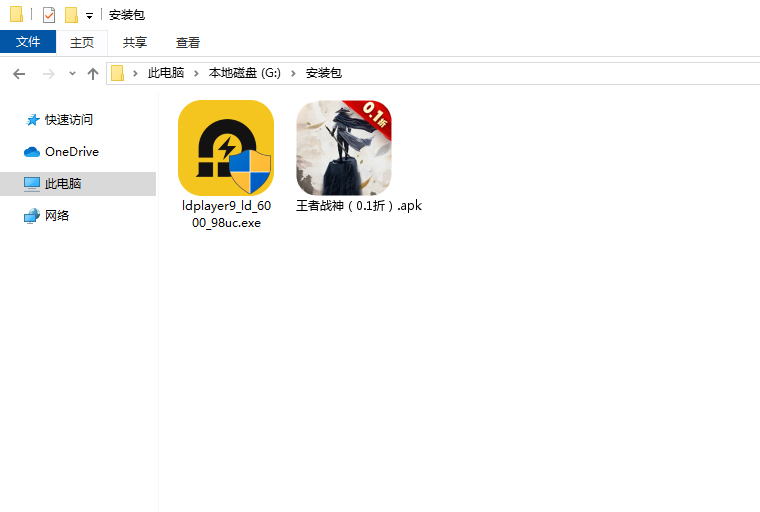
Task: Open the 文件 menu
Action: coord(28,42)
